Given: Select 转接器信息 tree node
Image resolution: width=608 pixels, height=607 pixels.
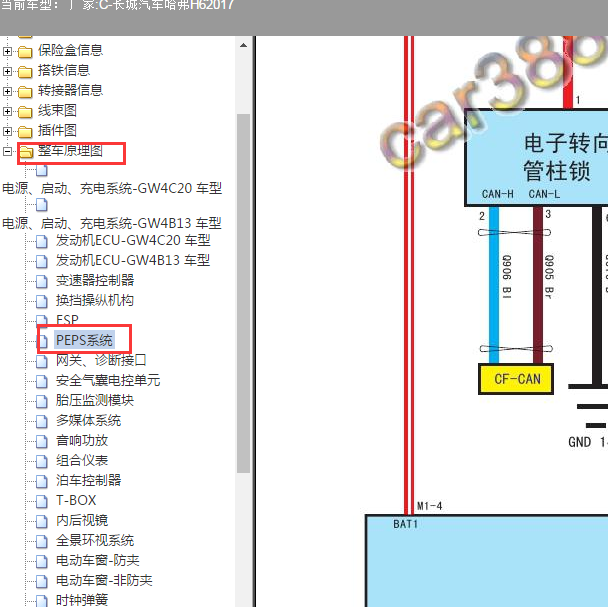Looking at the screenshot, I should (x=70, y=90).
